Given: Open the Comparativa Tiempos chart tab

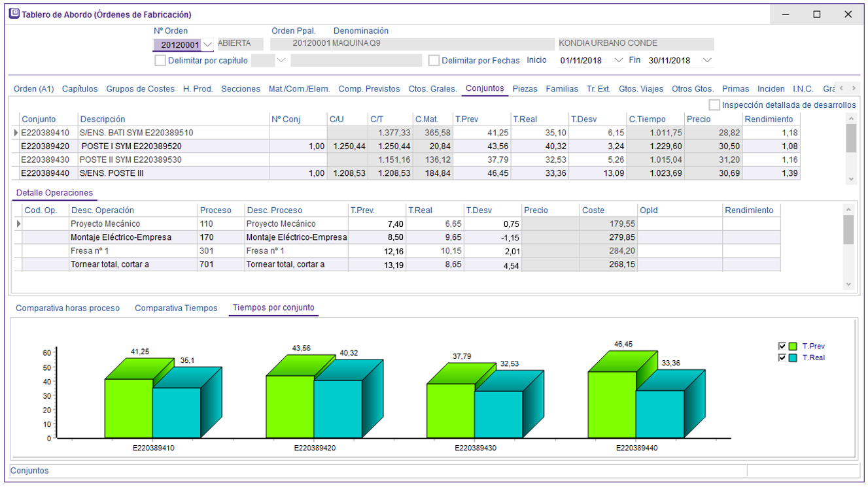Looking at the screenshot, I should pos(176,308).
